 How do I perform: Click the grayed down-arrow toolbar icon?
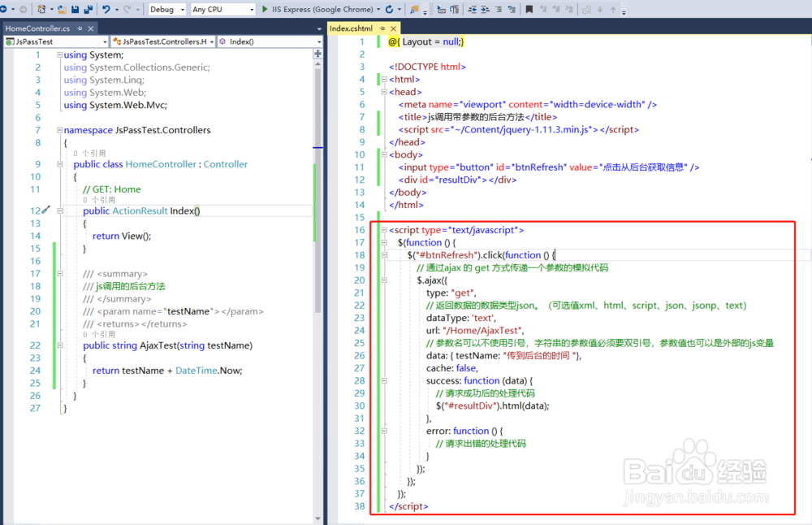tap(600, 9)
